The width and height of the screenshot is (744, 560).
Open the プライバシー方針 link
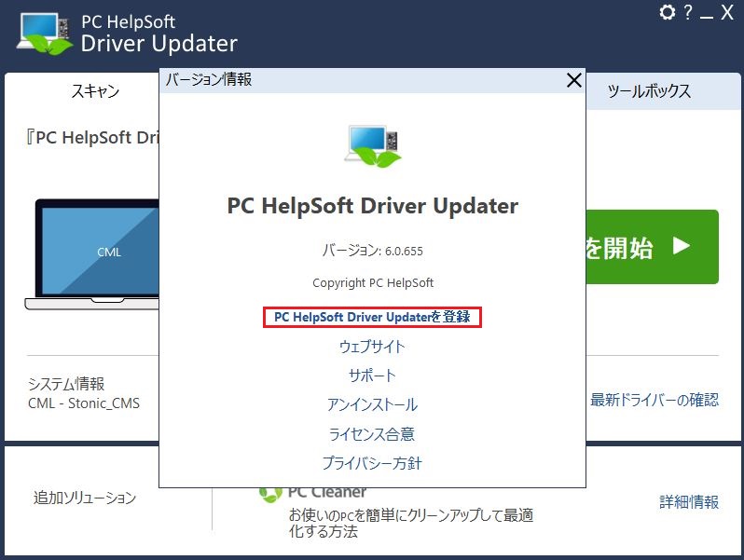372,463
